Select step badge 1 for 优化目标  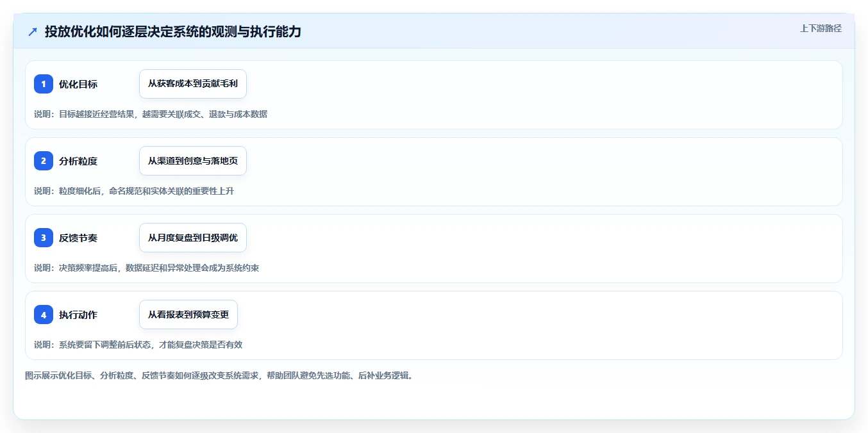tap(44, 84)
